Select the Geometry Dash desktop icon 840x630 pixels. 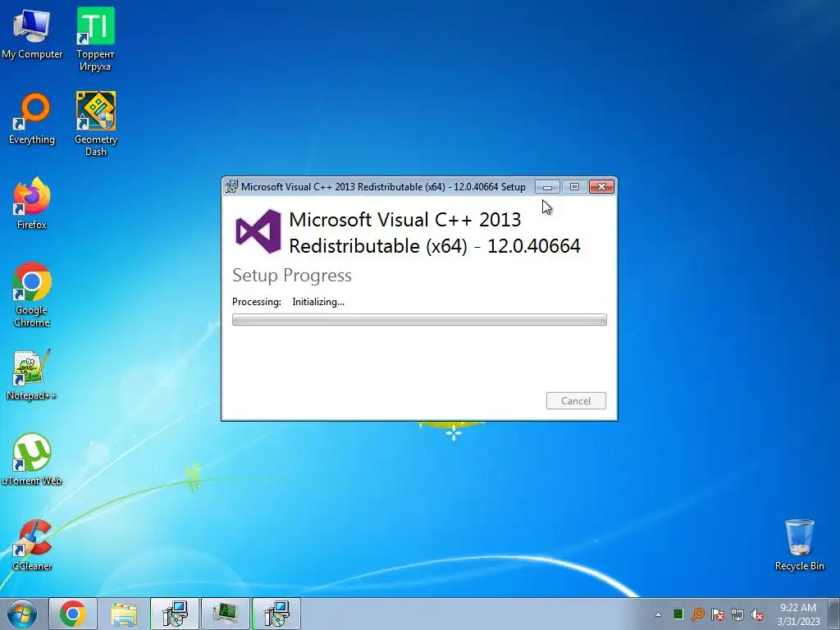(96, 123)
